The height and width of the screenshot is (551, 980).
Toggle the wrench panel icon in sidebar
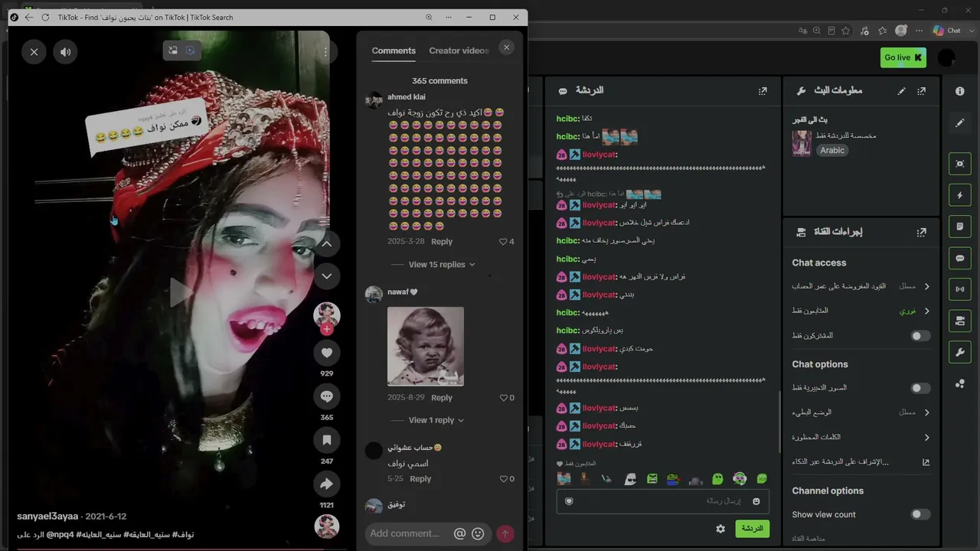(960, 352)
